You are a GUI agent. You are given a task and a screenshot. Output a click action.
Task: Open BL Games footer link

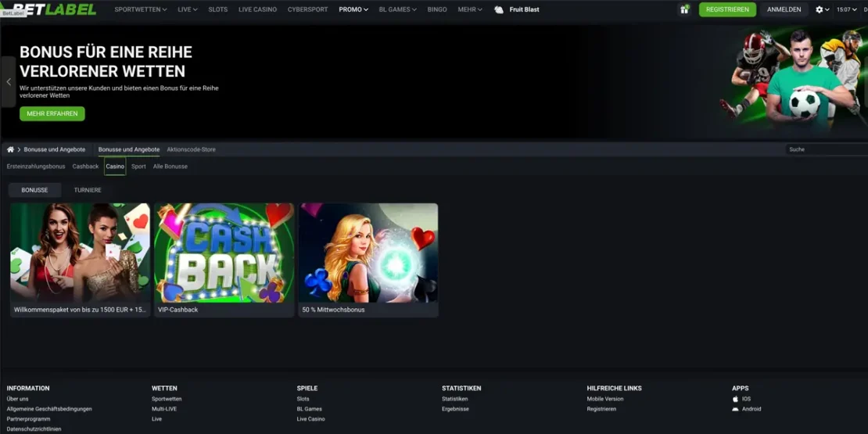click(310, 409)
